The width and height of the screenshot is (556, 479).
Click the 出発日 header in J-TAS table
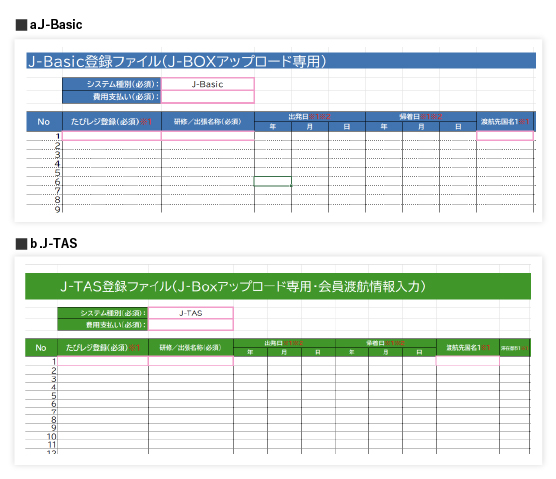(x=284, y=343)
